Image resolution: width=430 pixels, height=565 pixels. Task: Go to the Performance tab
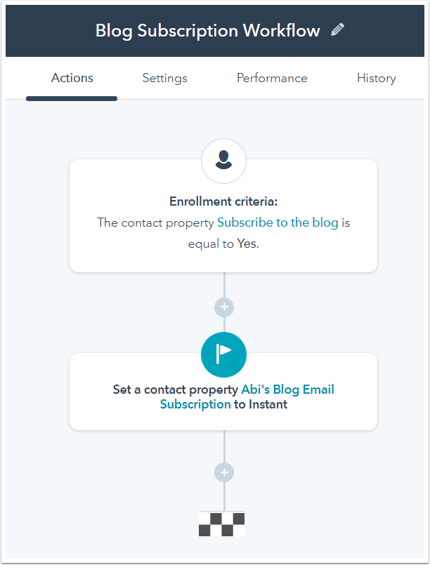(272, 78)
